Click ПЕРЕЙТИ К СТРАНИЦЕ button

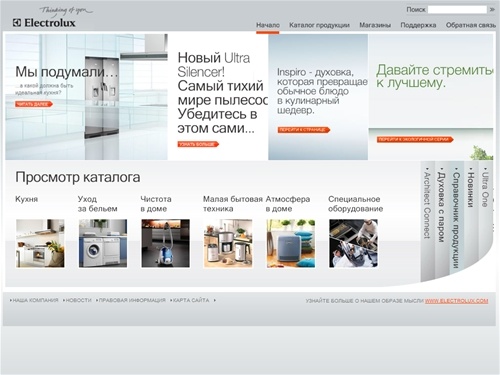(304, 130)
